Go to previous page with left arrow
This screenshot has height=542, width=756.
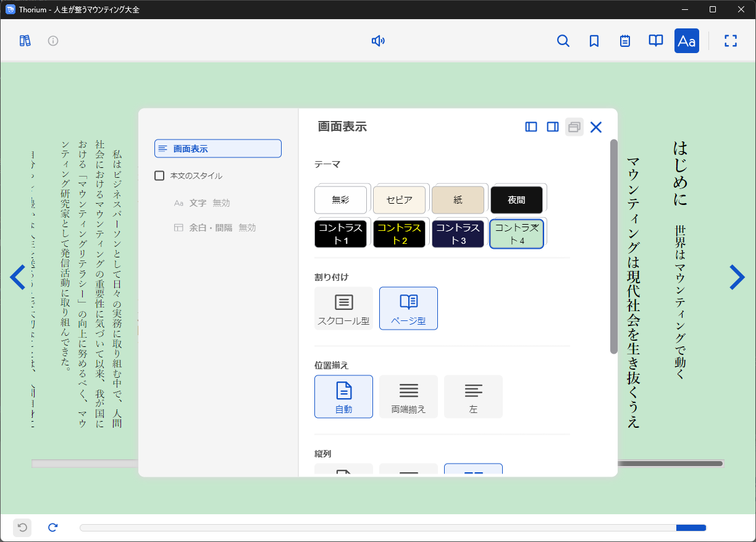17,277
